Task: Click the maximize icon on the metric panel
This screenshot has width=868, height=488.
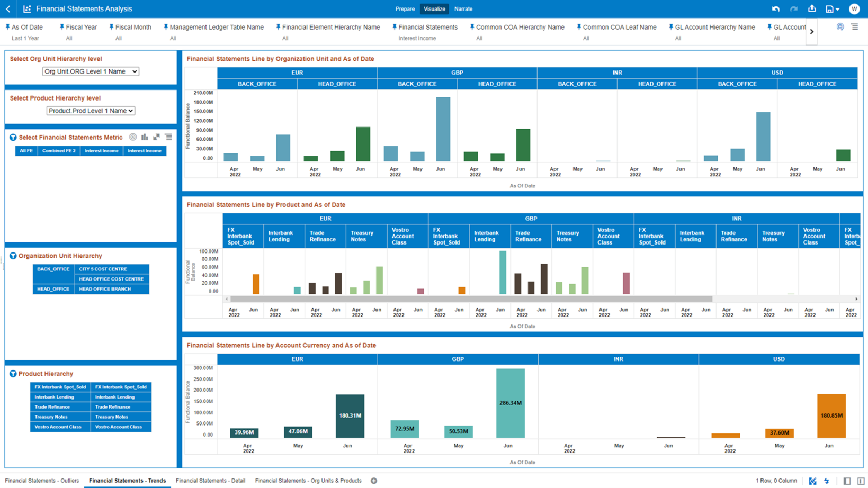Action: tap(156, 137)
